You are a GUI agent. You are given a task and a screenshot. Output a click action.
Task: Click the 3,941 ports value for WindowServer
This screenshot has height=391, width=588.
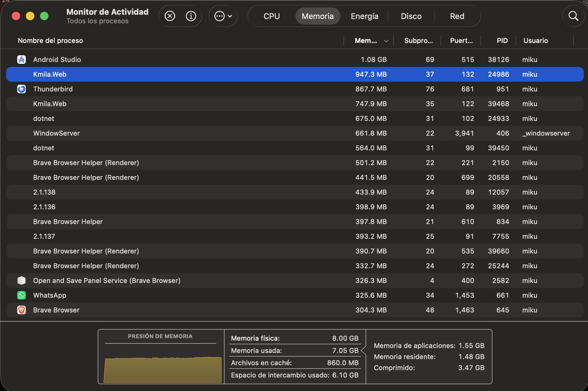tap(464, 133)
